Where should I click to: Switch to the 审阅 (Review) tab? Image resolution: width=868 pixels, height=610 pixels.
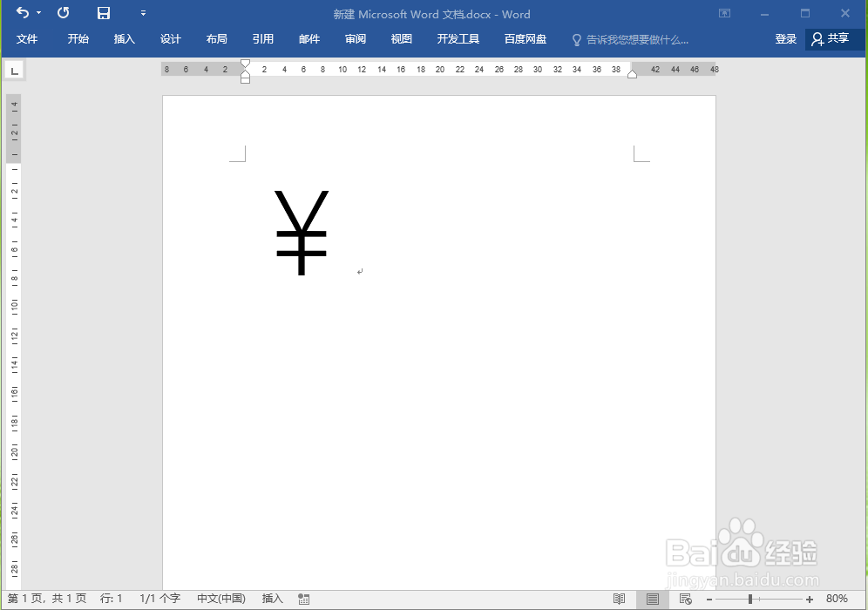pos(356,38)
